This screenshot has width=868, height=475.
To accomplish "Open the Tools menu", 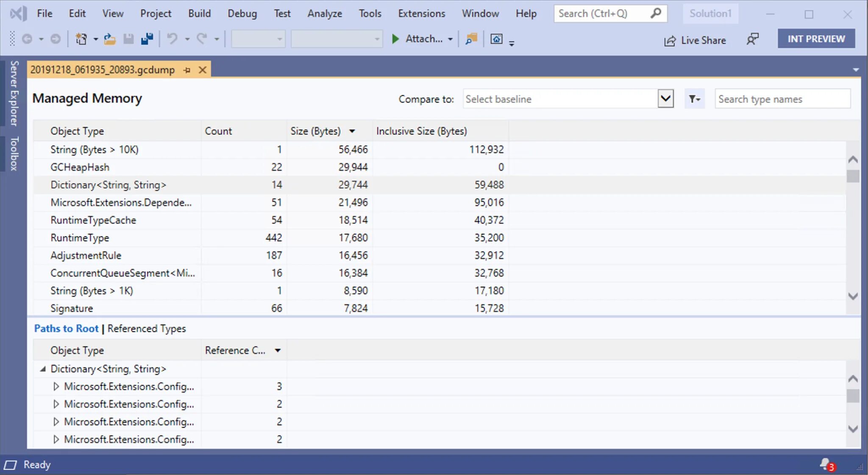I will (370, 13).
